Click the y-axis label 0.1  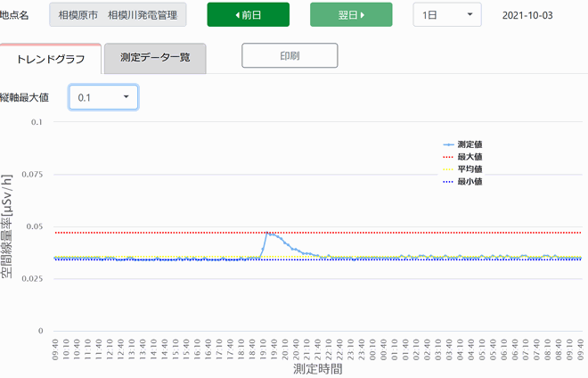37,122
